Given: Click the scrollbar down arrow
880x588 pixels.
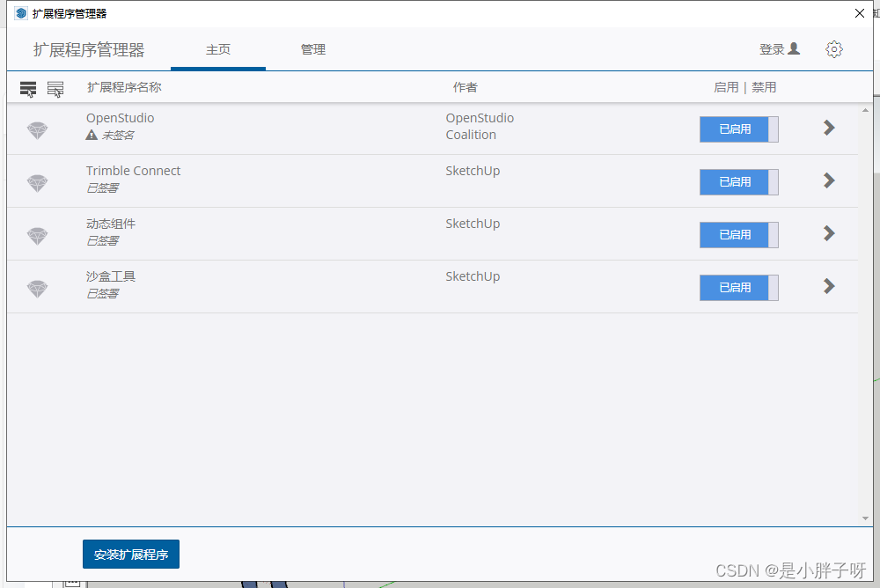Looking at the screenshot, I should [x=865, y=518].
